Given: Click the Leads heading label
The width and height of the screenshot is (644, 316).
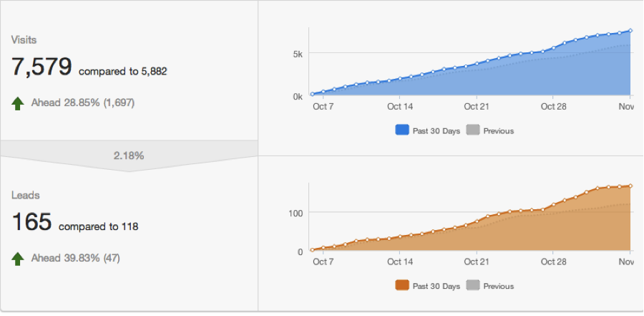Looking at the screenshot, I should (25, 195).
